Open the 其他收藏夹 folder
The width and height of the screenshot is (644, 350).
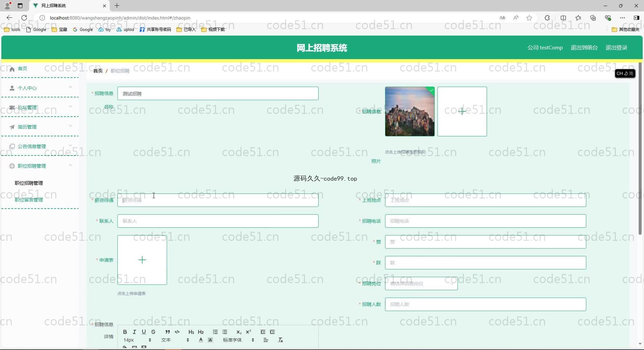click(x=626, y=30)
